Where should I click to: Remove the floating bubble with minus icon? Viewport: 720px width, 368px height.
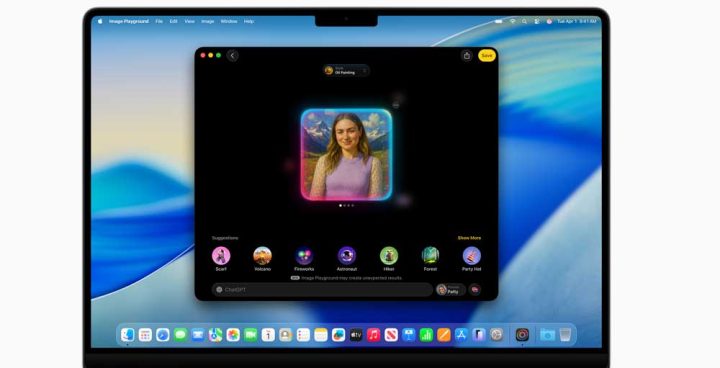click(396, 105)
